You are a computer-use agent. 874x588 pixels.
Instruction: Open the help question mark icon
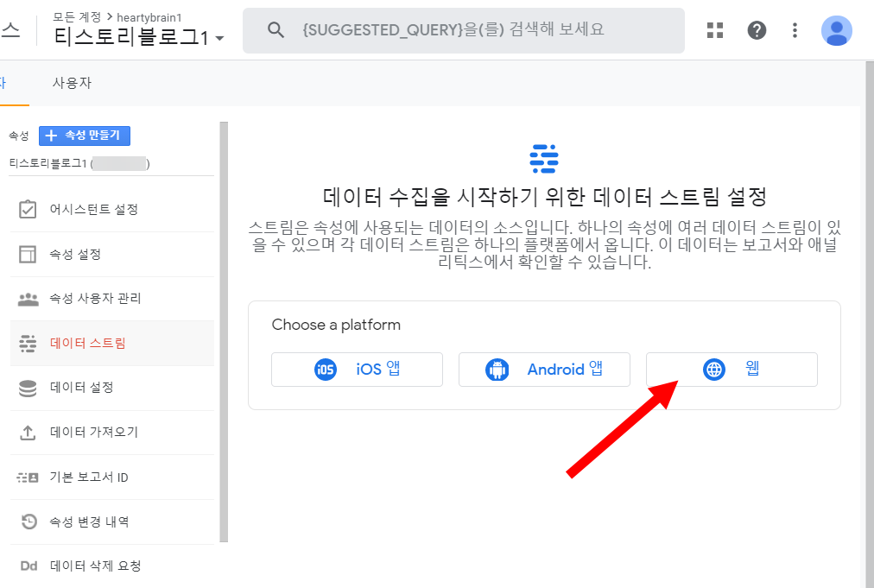click(x=757, y=30)
